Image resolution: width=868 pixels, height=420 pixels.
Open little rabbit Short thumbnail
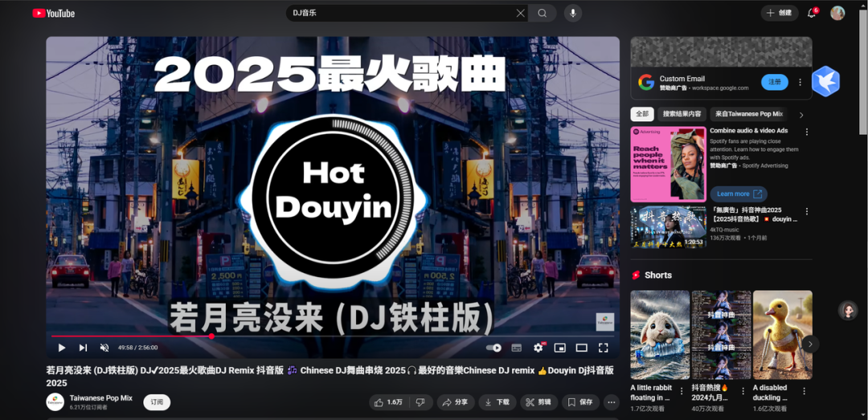[x=660, y=335]
